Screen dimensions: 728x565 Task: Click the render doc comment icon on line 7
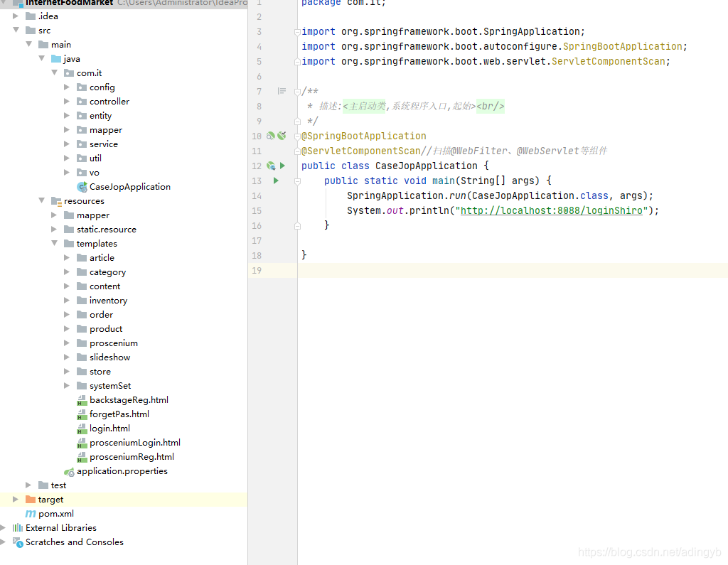[282, 91]
